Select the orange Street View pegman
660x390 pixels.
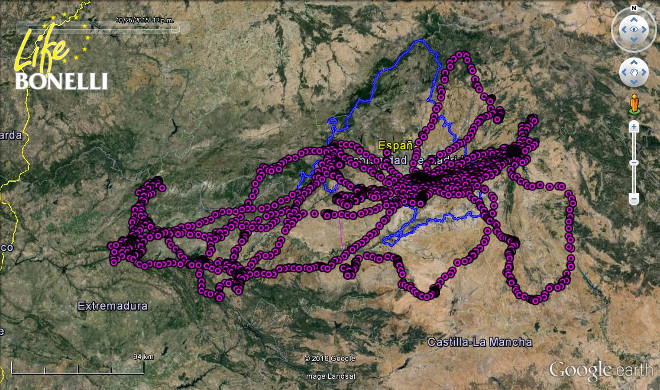click(634, 104)
